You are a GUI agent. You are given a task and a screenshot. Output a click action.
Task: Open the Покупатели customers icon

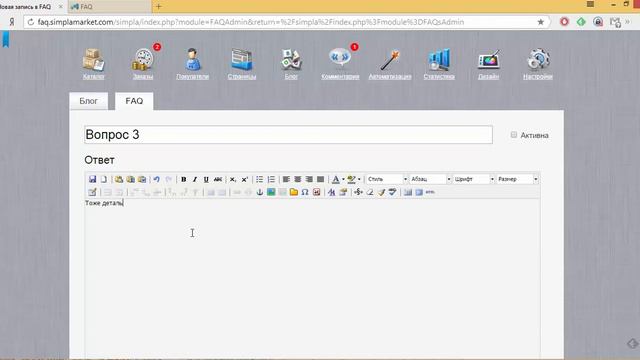(x=192, y=60)
